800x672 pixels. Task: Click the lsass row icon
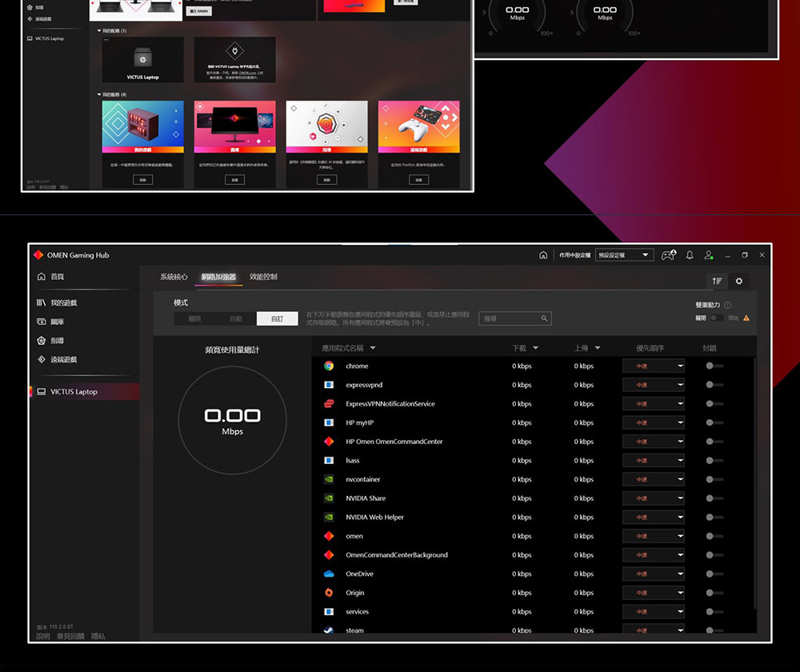click(x=329, y=460)
